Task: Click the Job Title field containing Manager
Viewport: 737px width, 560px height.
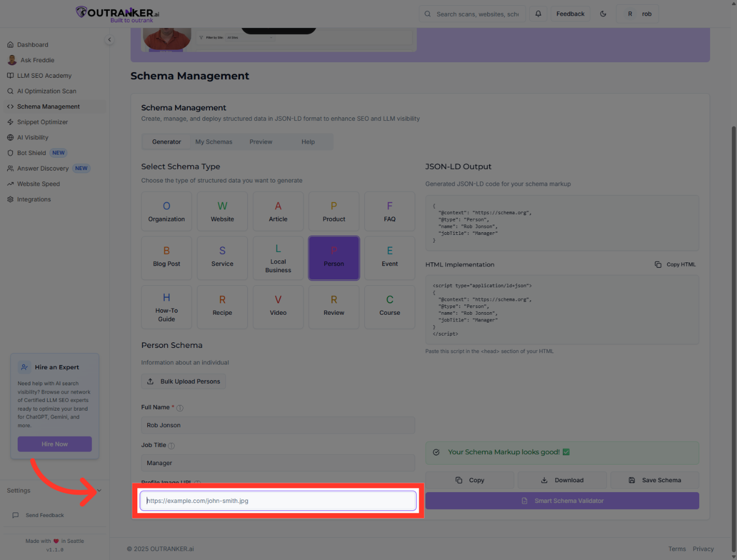Action: 278,463
